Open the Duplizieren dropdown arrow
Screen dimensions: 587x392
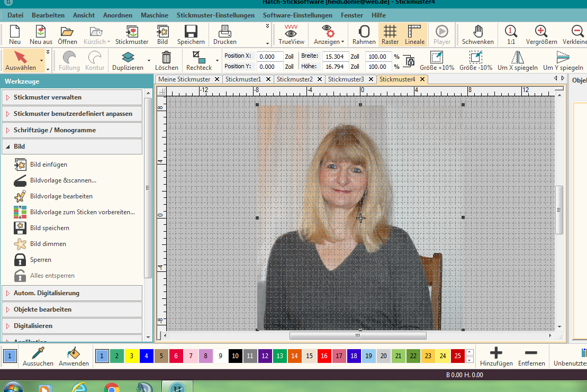pyautogui.click(x=149, y=61)
